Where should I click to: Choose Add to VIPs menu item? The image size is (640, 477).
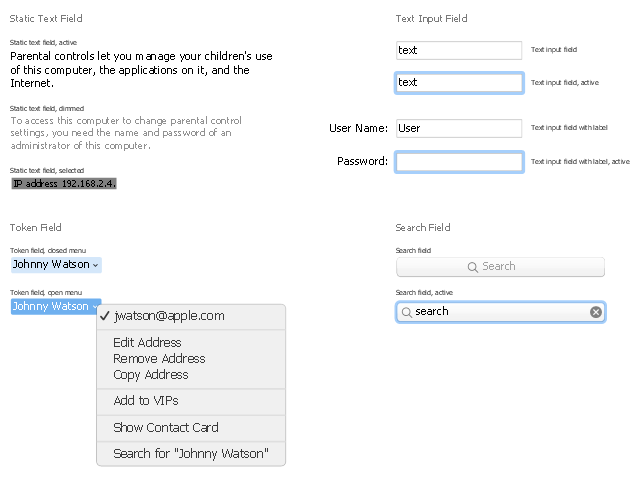click(x=145, y=401)
